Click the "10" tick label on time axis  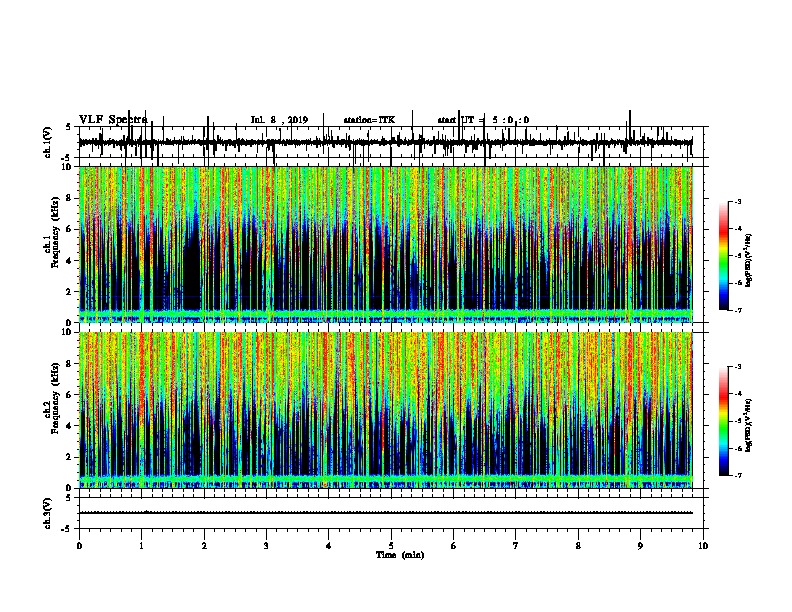(703, 546)
